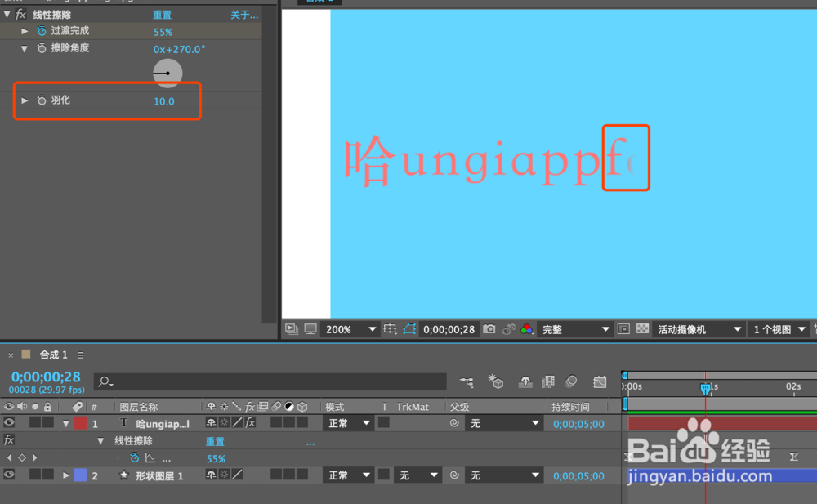817x504 pixels.
Task: Collapse layer 1 twirl triangle
Action: (65, 424)
